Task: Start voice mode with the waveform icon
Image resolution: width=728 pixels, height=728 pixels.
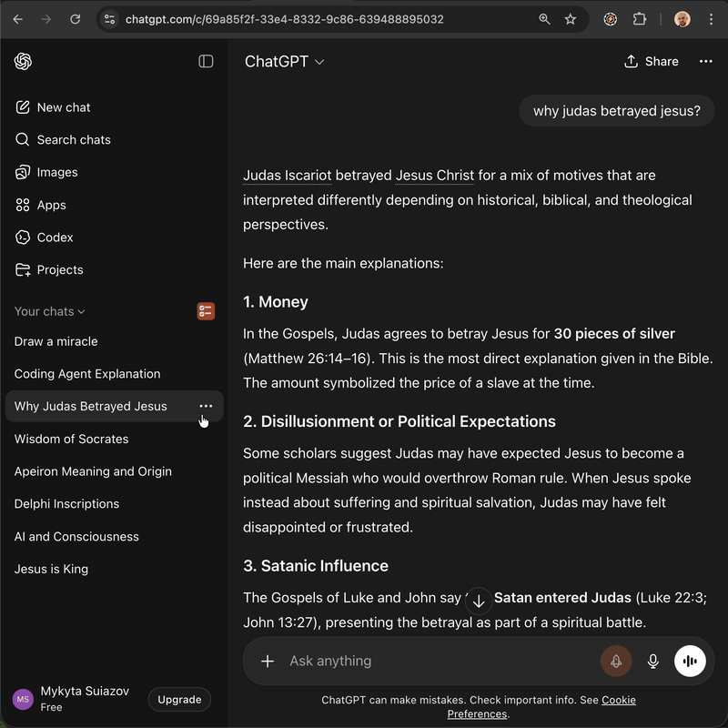Action: pos(690,661)
